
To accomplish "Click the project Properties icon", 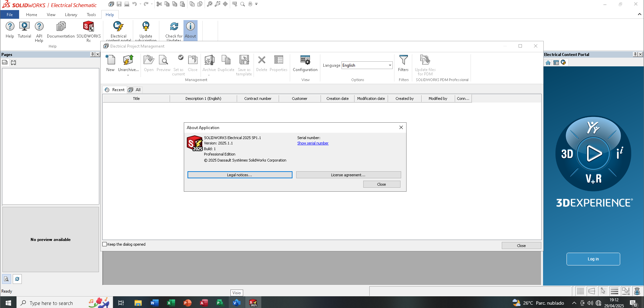I will 278,60.
